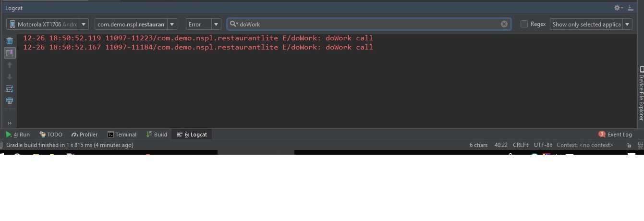
Task: Click the doWork search input field
Action: (x=365, y=24)
